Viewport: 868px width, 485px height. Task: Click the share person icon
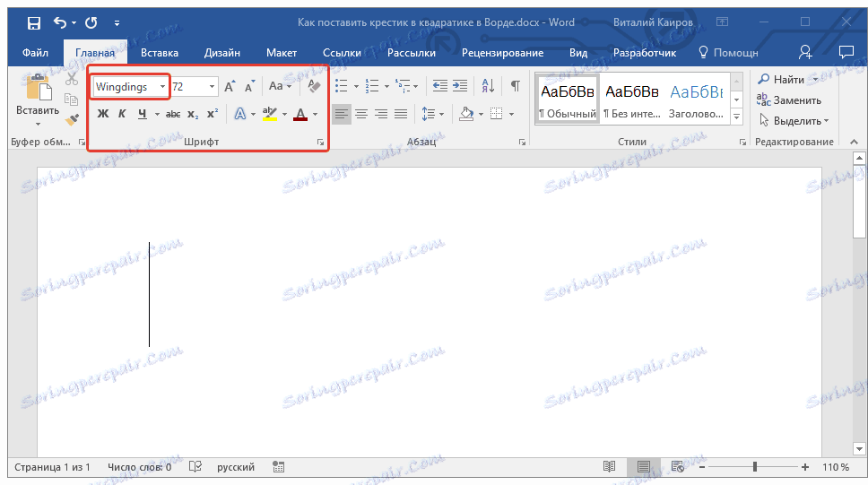805,53
